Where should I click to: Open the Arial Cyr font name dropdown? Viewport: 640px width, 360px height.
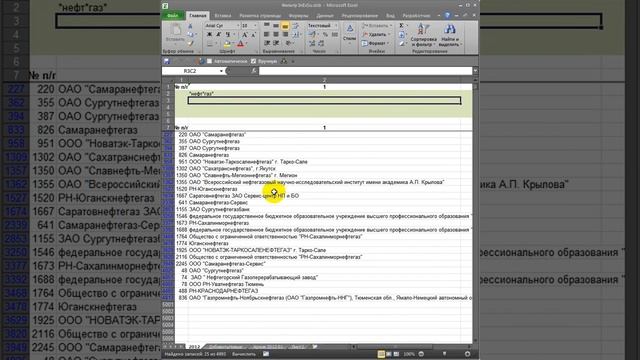pyautogui.click(x=237, y=26)
